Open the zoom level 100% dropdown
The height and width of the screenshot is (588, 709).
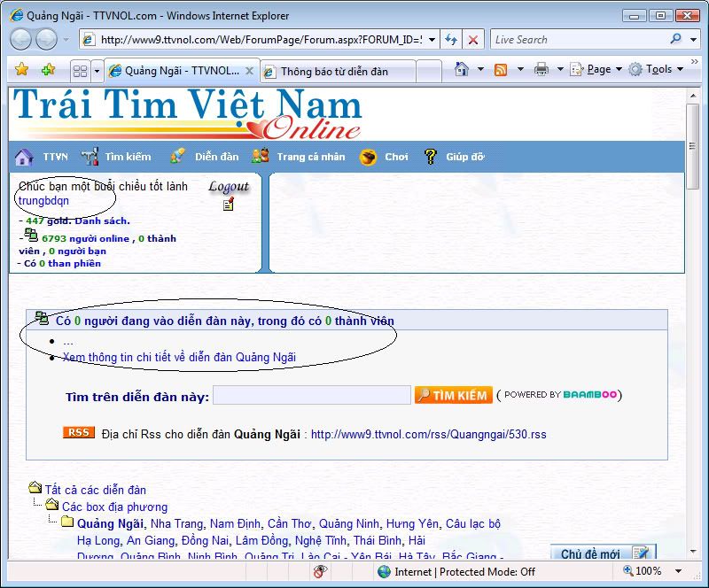(678, 571)
